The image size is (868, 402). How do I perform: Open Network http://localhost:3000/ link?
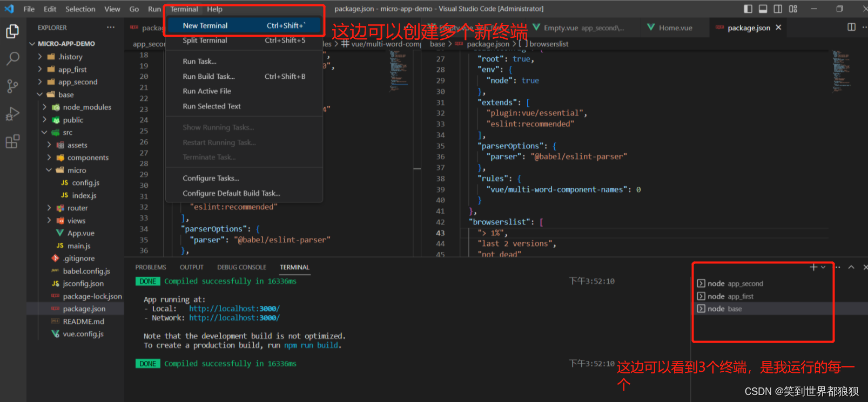point(234,318)
